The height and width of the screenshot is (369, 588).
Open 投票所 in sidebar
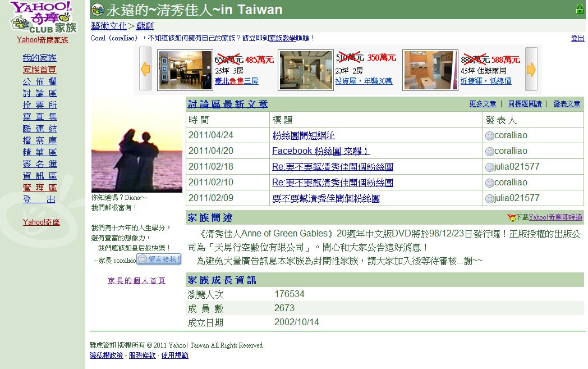pyautogui.click(x=39, y=105)
